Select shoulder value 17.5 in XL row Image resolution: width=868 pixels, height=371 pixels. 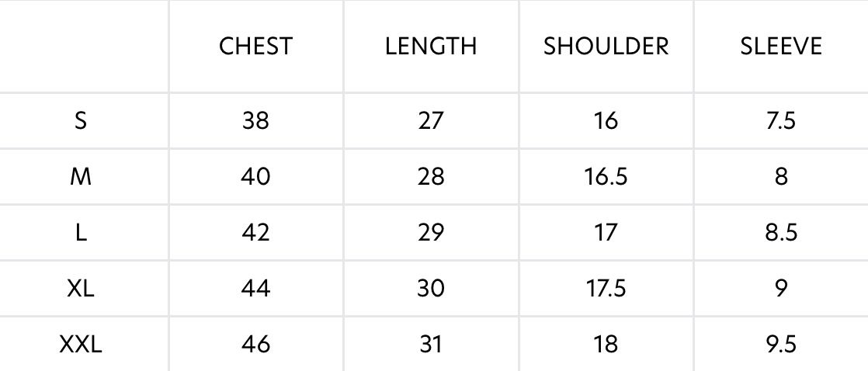pos(606,289)
